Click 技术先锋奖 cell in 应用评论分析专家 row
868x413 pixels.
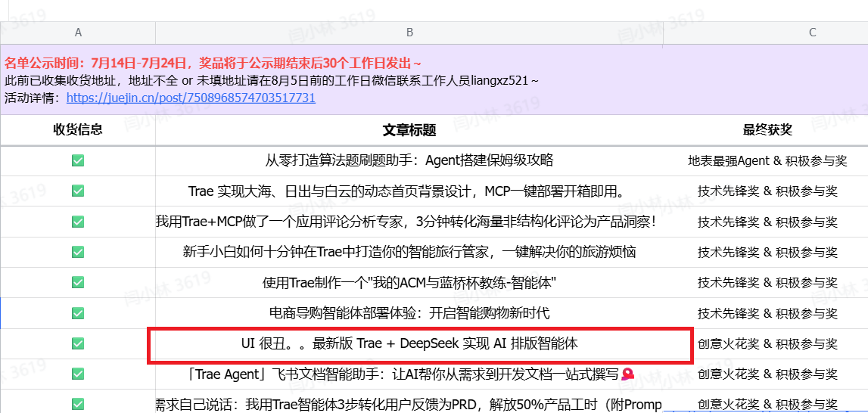pyautogui.click(x=767, y=222)
